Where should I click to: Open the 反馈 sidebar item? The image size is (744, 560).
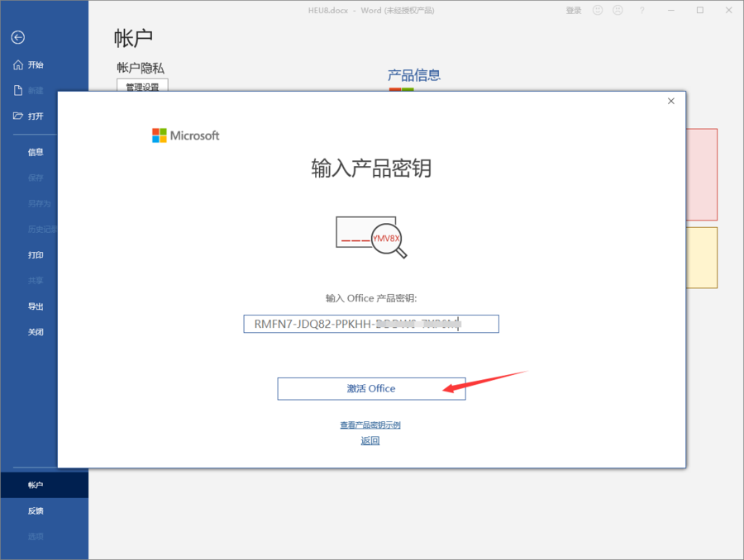coord(36,510)
